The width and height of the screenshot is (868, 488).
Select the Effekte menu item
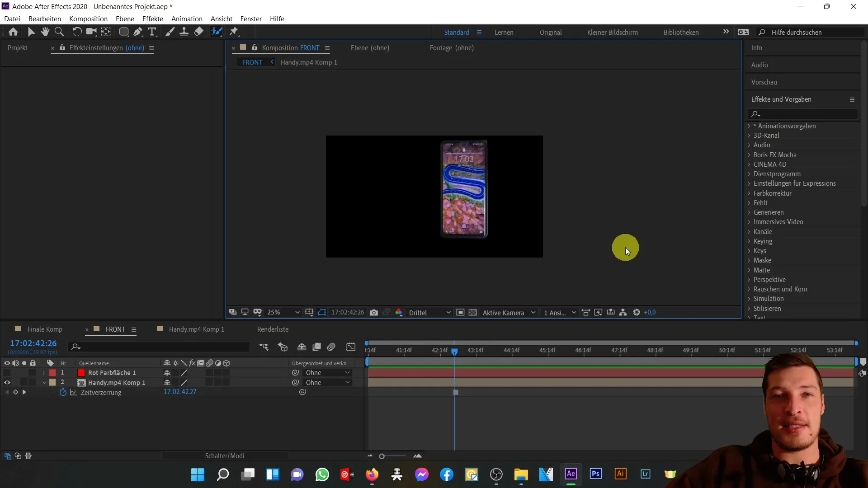153,19
